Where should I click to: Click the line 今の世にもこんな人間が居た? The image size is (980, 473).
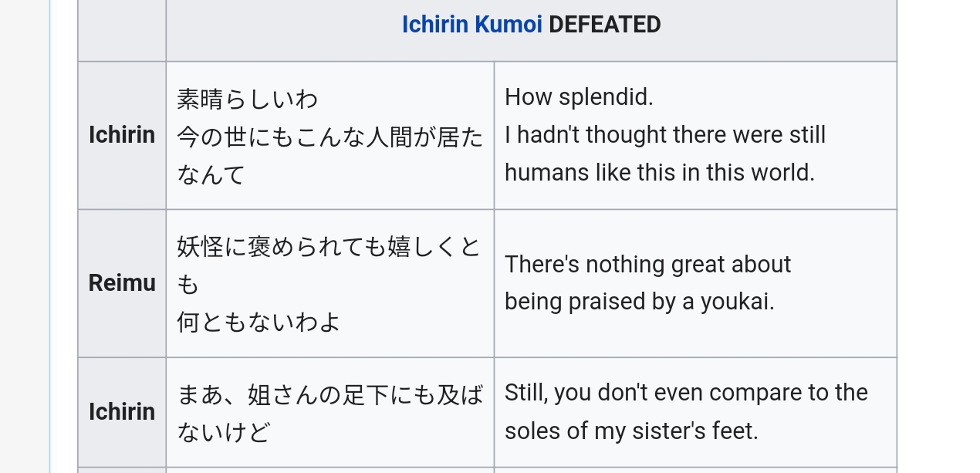(x=329, y=137)
